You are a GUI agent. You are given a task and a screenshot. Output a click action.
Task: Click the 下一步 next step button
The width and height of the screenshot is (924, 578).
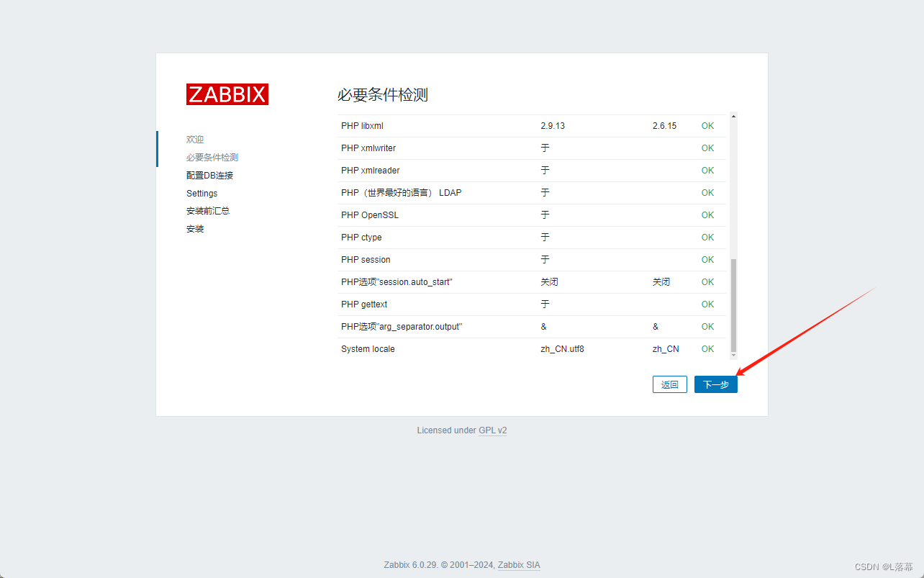point(715,384)
